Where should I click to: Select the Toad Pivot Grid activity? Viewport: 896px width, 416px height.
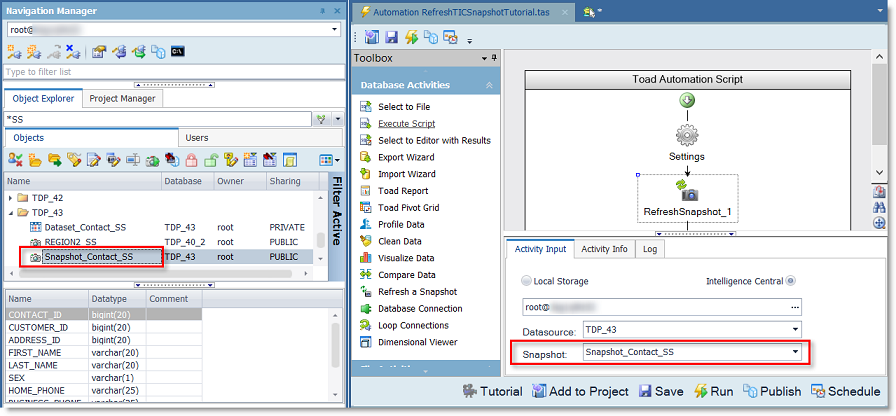coord(400,207)
